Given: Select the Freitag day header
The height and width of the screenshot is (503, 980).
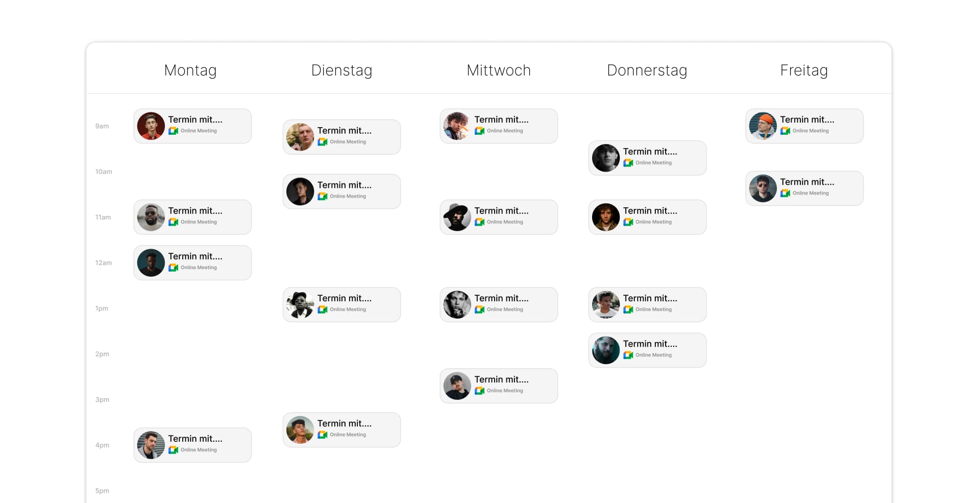Looking at the screenshot, I should coord(803,70).
